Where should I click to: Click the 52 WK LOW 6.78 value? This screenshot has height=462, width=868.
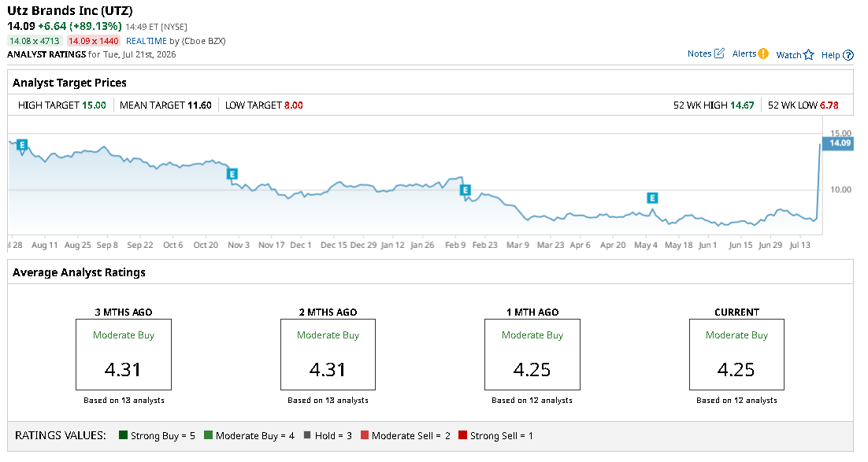[x=829, y=105]
